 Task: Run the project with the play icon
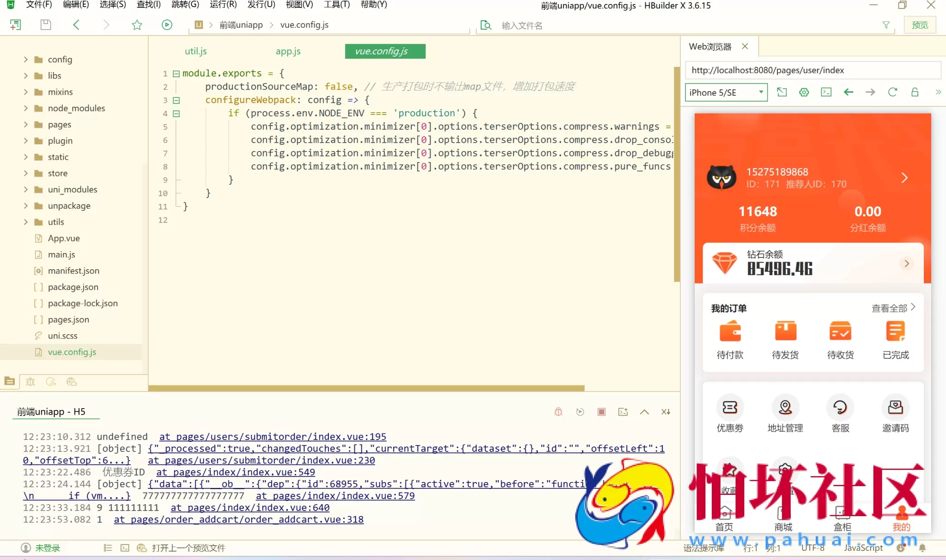(x=166, y=24)
